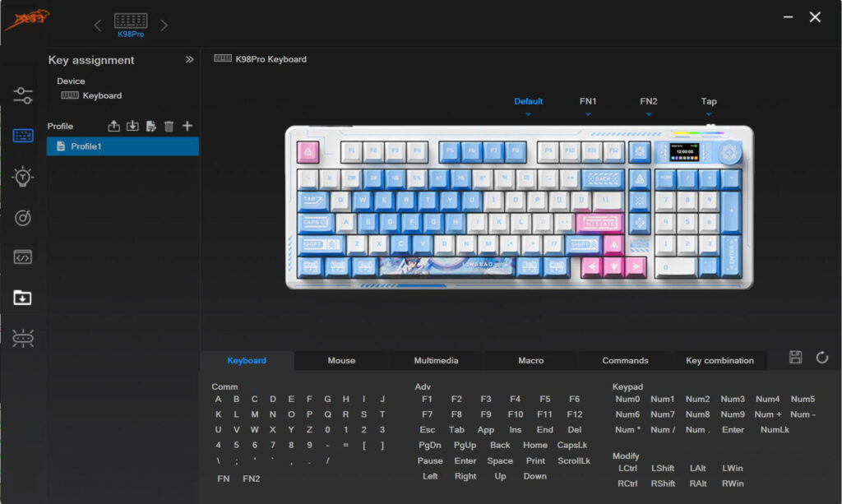Choose the FN2 key assignment
The width and height of the screenshot is (842, 504).
click(x=252, y=479)
